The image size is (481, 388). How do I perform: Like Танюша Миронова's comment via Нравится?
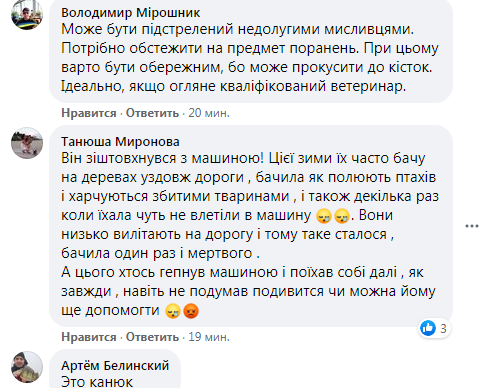(x=89, y=337)
